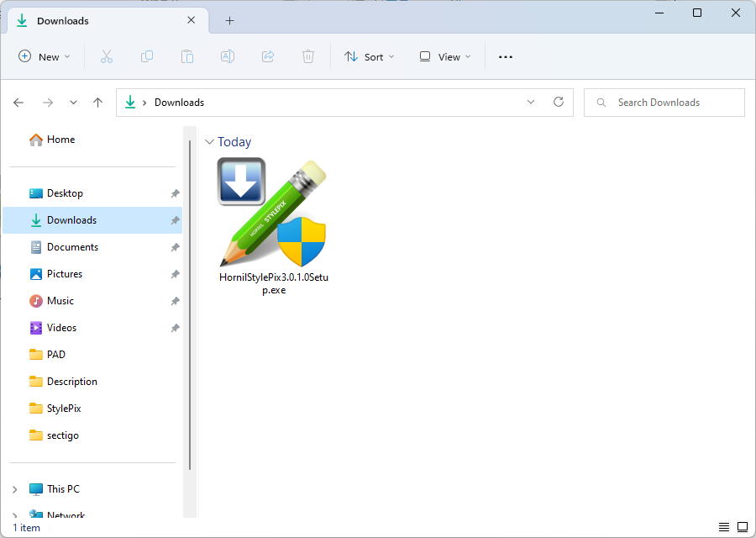756x538 pixels.
Task: Click the Today group header text
Action: click(234, 142)
